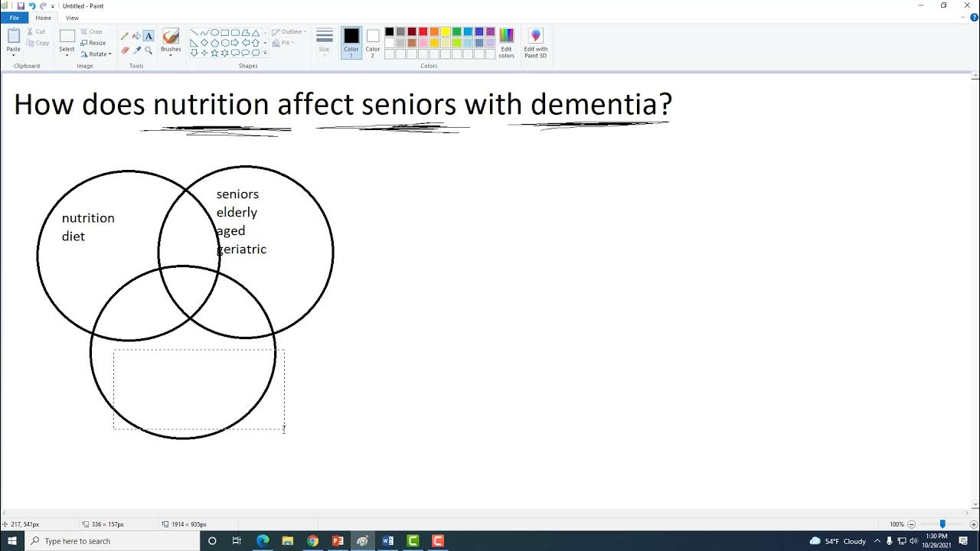980x551 pixels.
Task: Show hidden system tray icons
Action: pyautogui.click(x=877, y=541)
